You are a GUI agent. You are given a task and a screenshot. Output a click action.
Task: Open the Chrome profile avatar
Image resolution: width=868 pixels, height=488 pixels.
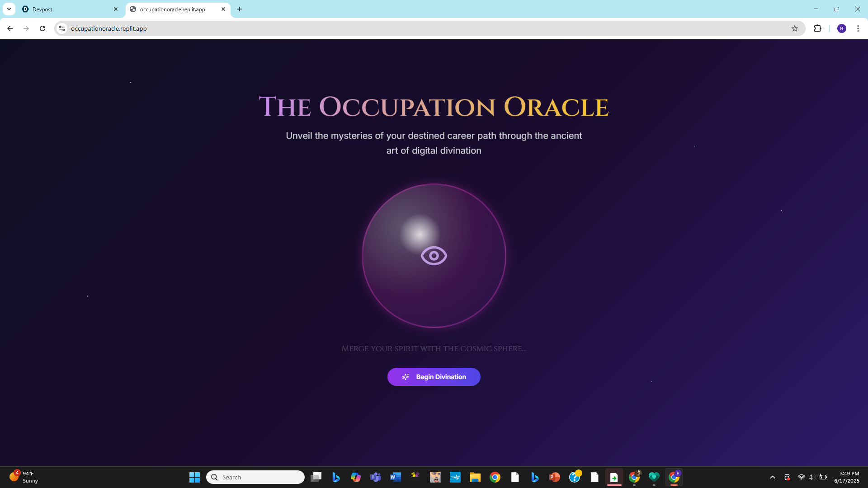[x=841, y=28]
